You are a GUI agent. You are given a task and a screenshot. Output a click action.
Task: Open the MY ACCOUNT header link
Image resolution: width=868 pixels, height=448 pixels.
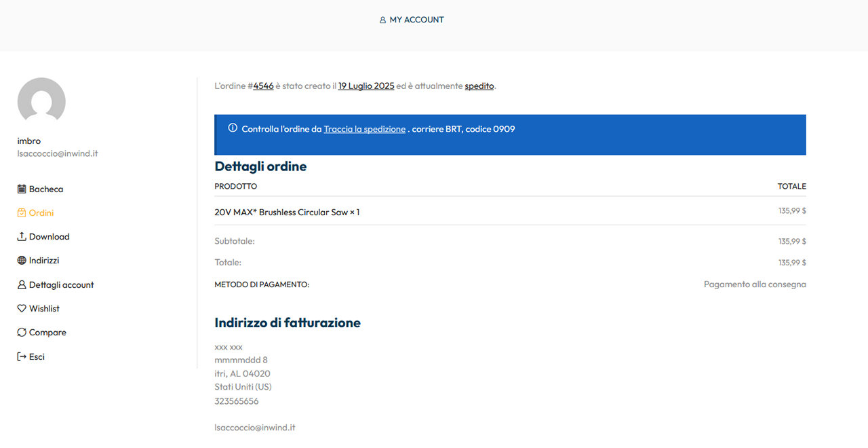(x=412, y=20)
